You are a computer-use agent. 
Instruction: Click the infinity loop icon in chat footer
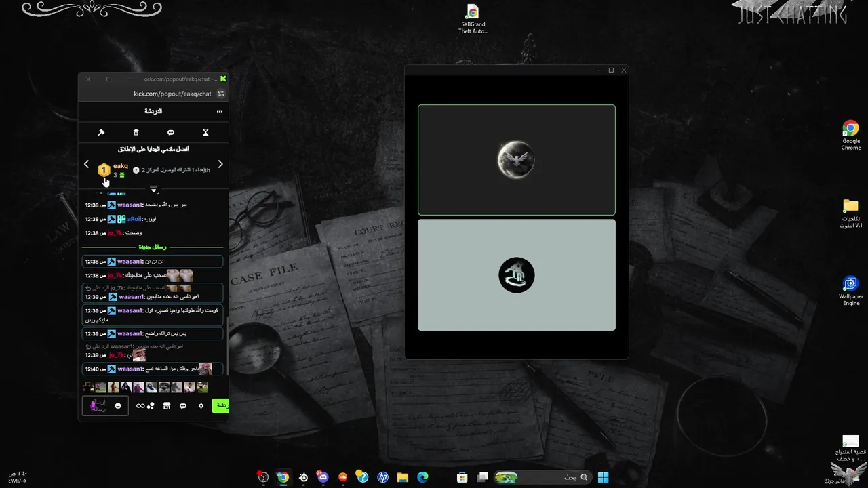point(140,406)
